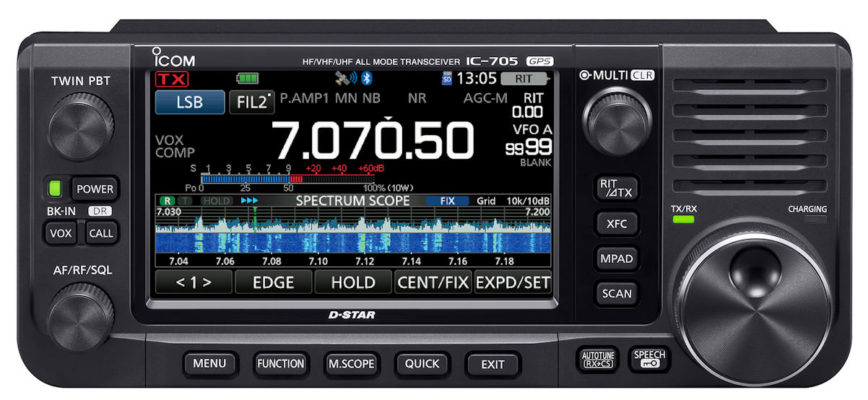Open the QUICK menu button
868x400 pixels.
tap(422, 363)
